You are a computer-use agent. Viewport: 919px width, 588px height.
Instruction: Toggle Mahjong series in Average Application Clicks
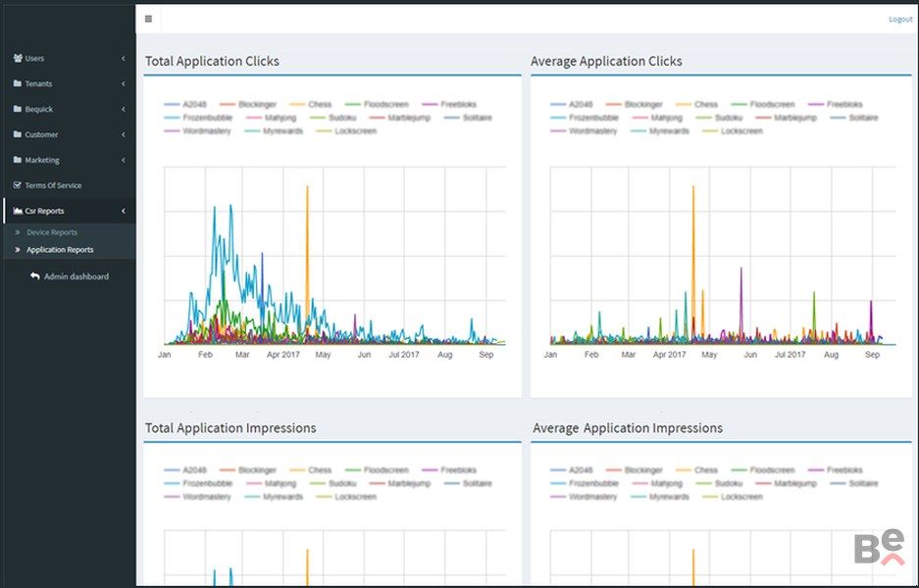pos(657,118)
